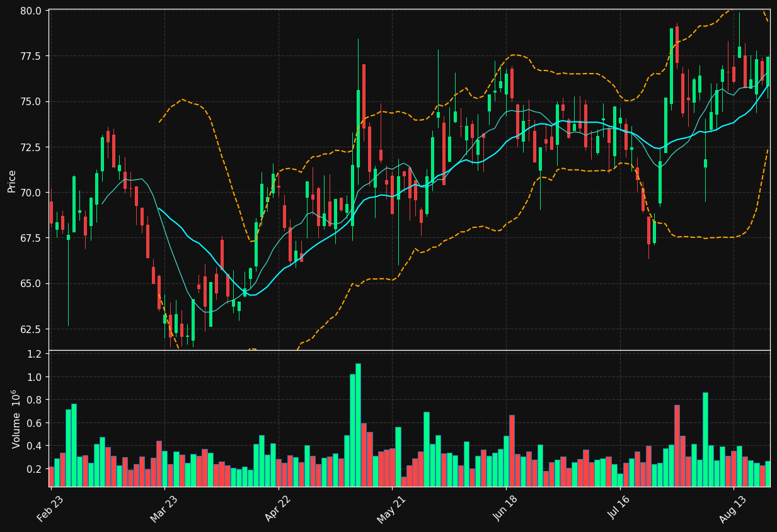Select the 67.5 price axis value

[30, 238]
